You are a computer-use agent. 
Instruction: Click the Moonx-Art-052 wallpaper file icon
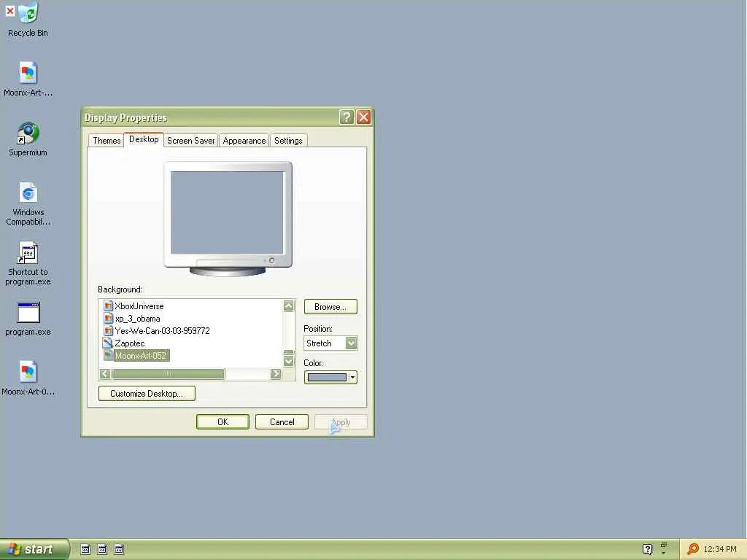coord(108,355)
